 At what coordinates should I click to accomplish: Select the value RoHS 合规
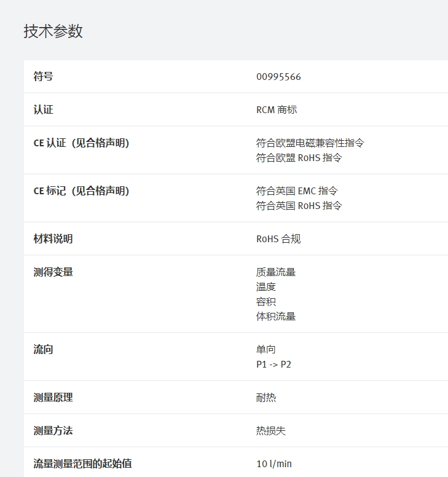point(278,238)
